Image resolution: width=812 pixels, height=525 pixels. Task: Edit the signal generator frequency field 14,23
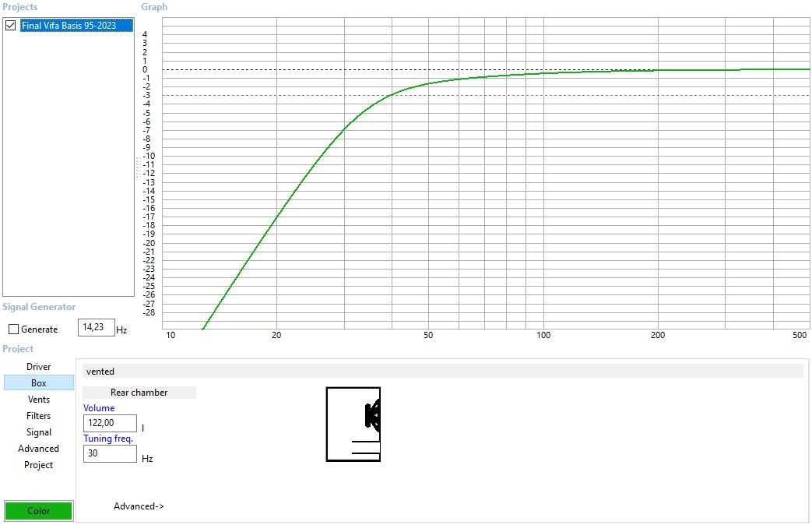97,328
